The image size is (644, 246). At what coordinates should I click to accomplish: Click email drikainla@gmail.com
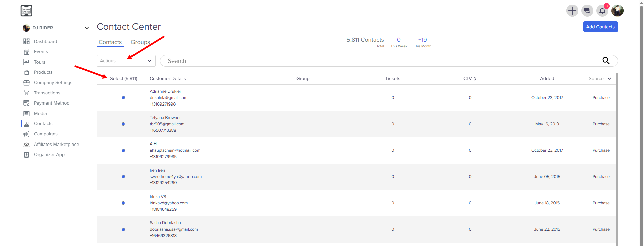tap(169, 98)
